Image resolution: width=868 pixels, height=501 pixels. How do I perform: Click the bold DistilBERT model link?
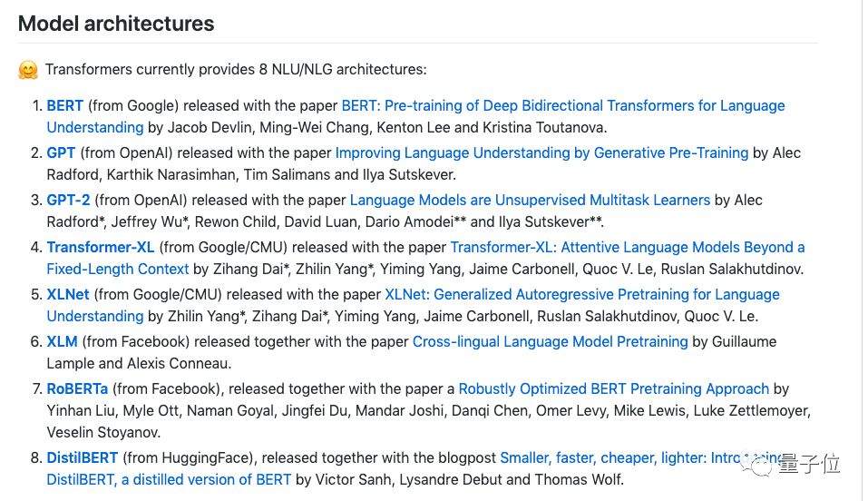coord(83,457)
